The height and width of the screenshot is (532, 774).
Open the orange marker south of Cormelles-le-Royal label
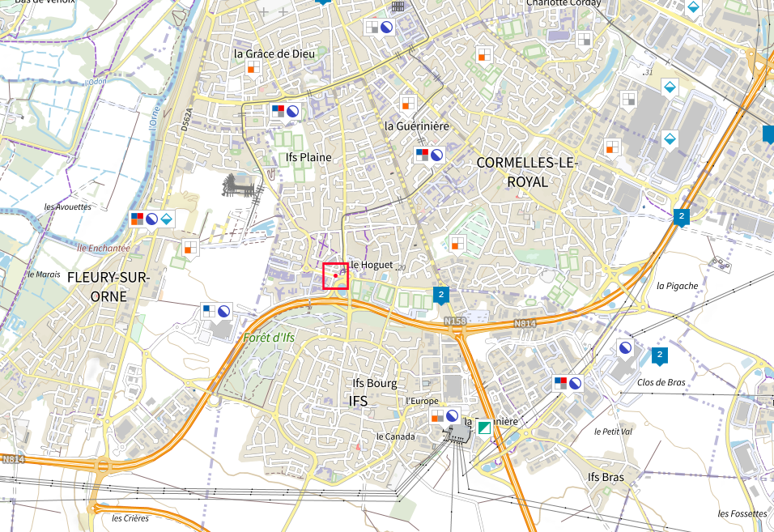pos(457,242)
